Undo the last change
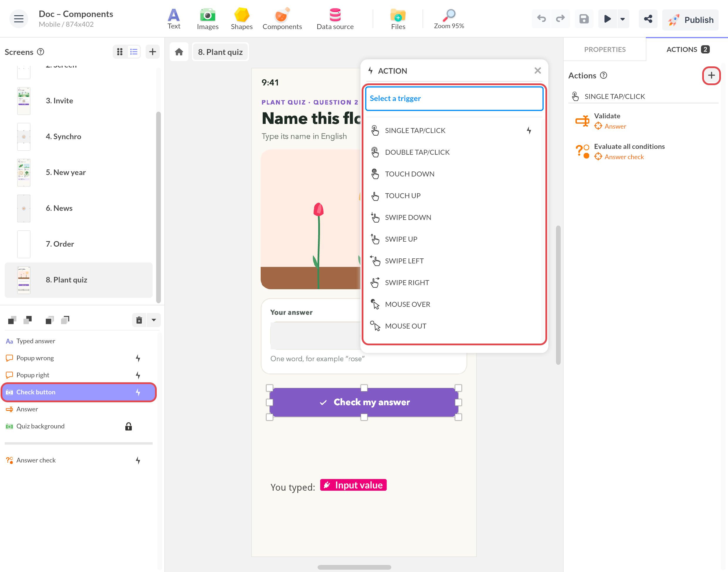Screen dimensions: 728x572 541,19
